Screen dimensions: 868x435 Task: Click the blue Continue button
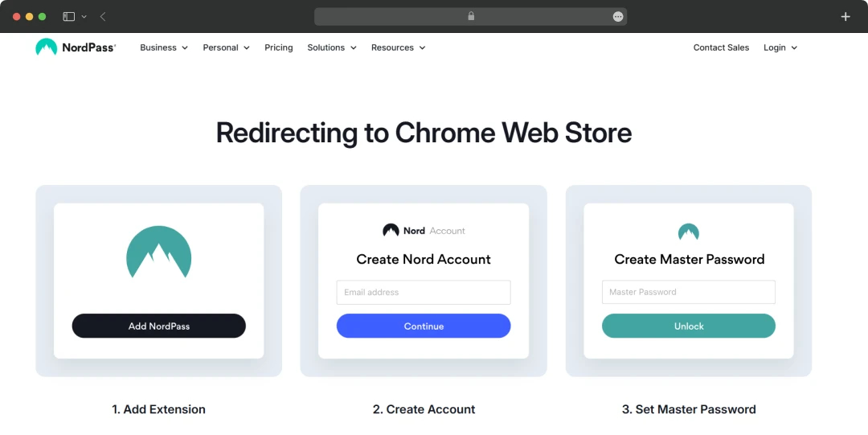tap(424, 326)
